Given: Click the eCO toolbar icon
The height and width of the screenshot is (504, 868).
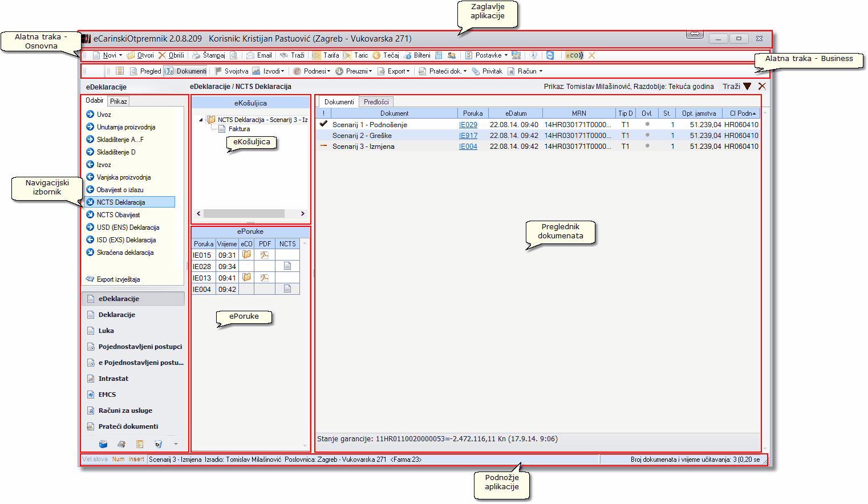Looking at the screenshot, I should click(574, 55).
